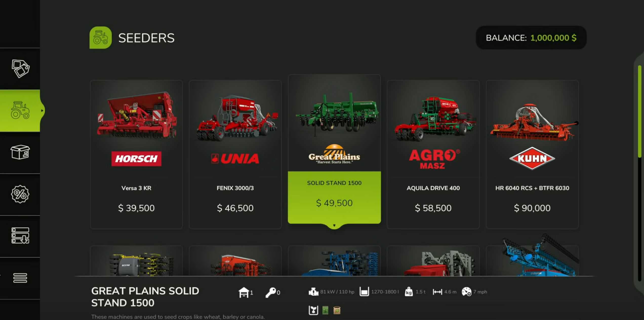This screenshot has height=320, width=644.
Task: Open the percent sales sidebar icon
Action: coord(20,194)
